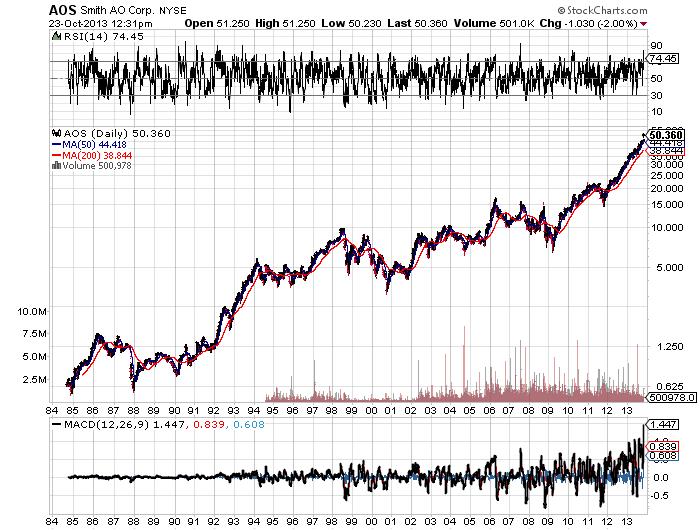This screenshot has height=530, width=700.
Task: Click the 'Volume 501.0K' header value
Action: pos(494,24)
